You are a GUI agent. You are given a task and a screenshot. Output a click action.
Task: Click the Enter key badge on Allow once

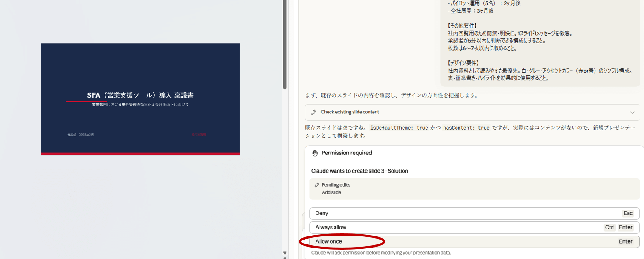coord(625,242)
